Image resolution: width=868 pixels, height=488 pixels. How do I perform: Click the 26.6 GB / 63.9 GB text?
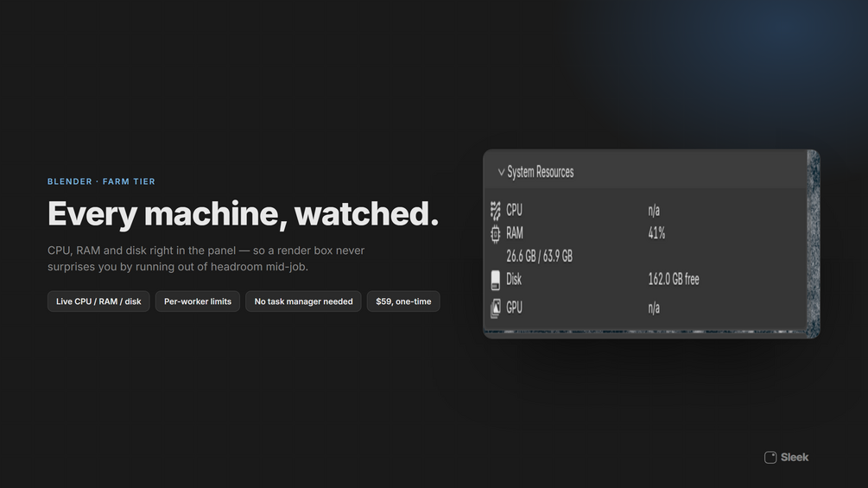click(539, 257)
